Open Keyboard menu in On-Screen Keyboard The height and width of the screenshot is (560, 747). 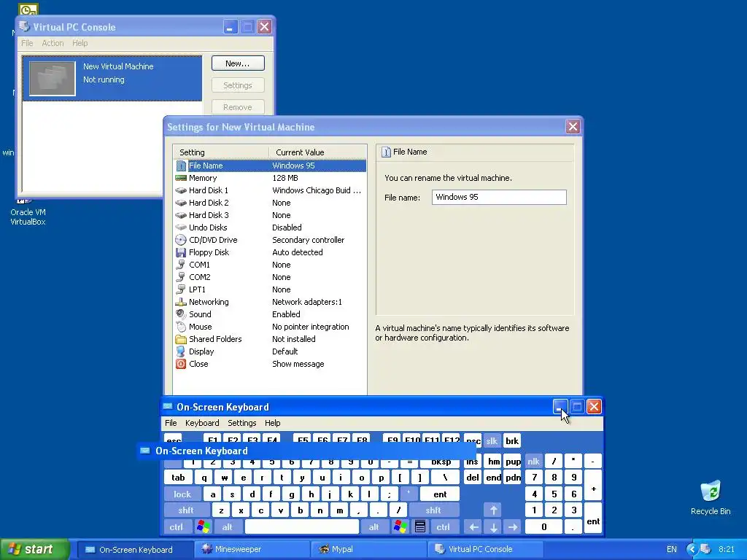tap(202, 423)
